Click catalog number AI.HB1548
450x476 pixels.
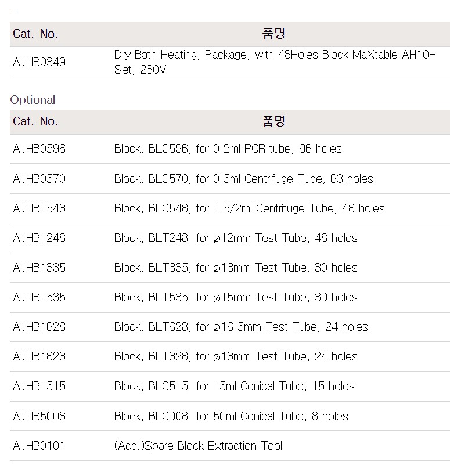[x=39, y=208]
